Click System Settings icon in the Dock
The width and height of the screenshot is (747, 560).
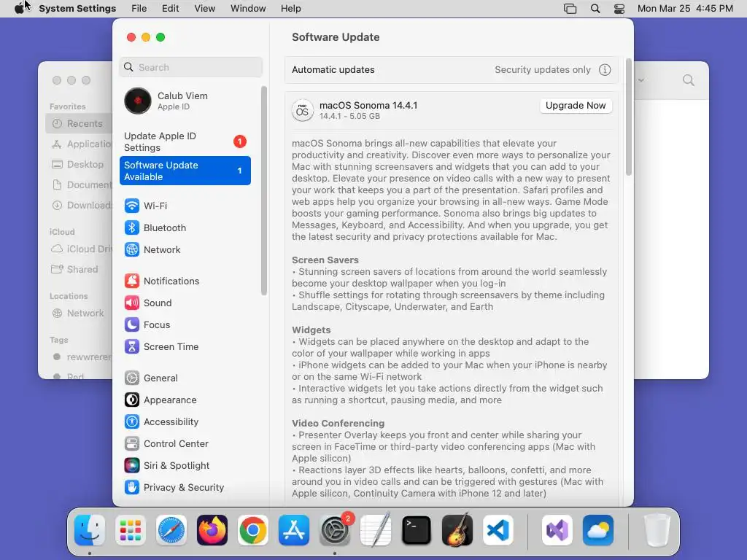pyautogui.click(x=335, y=530)
